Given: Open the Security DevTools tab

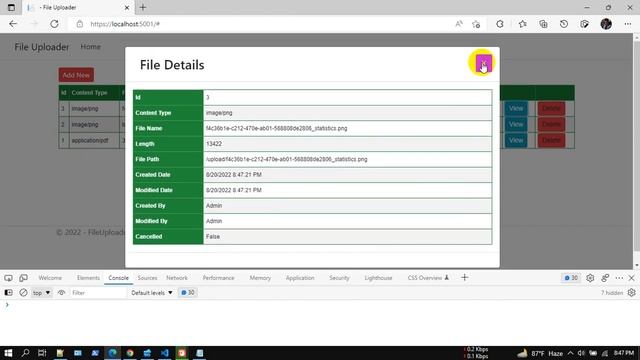Looking at the screenshot, I should [x=339, y=278].
